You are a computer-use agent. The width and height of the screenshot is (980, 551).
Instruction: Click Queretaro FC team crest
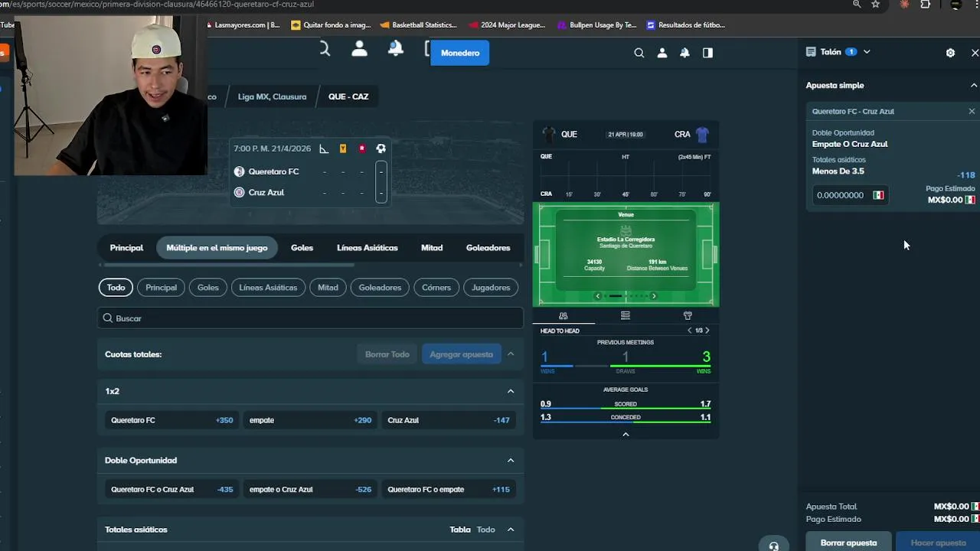239,171
